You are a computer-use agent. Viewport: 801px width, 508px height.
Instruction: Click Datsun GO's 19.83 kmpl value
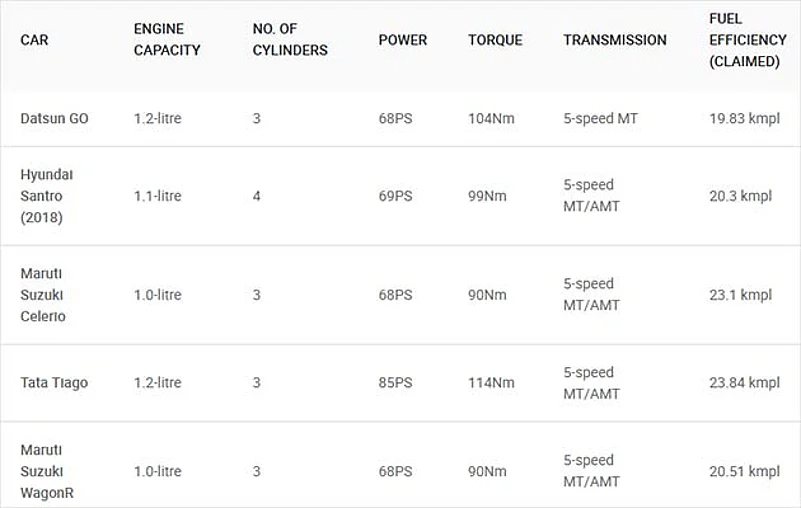click(744, 118)
